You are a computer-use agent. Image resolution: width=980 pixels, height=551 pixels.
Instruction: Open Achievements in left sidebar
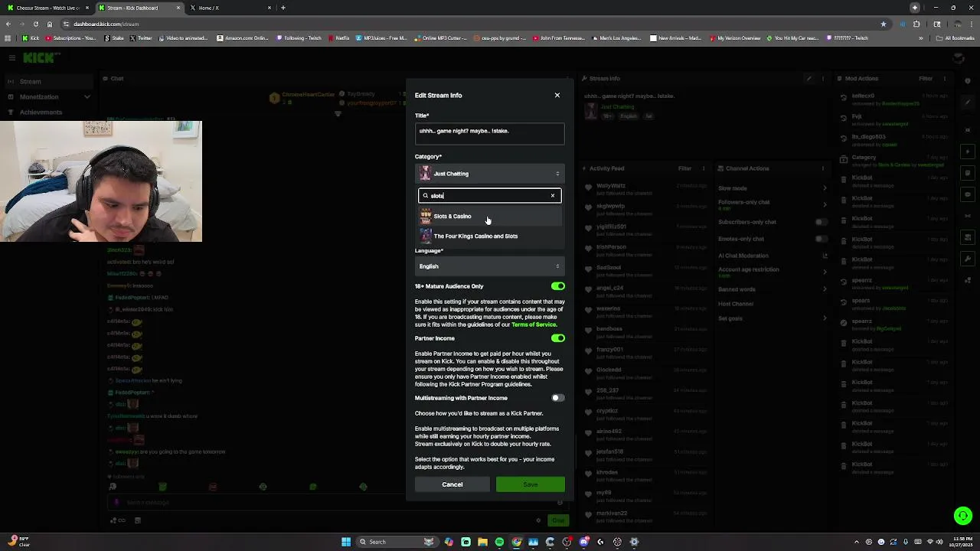coord(47,112)
